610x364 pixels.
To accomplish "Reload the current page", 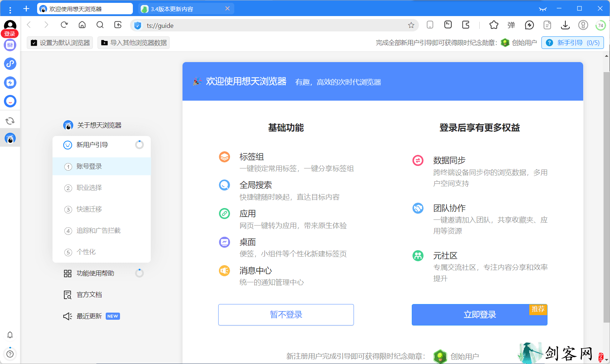I will [x=64, y=25].
